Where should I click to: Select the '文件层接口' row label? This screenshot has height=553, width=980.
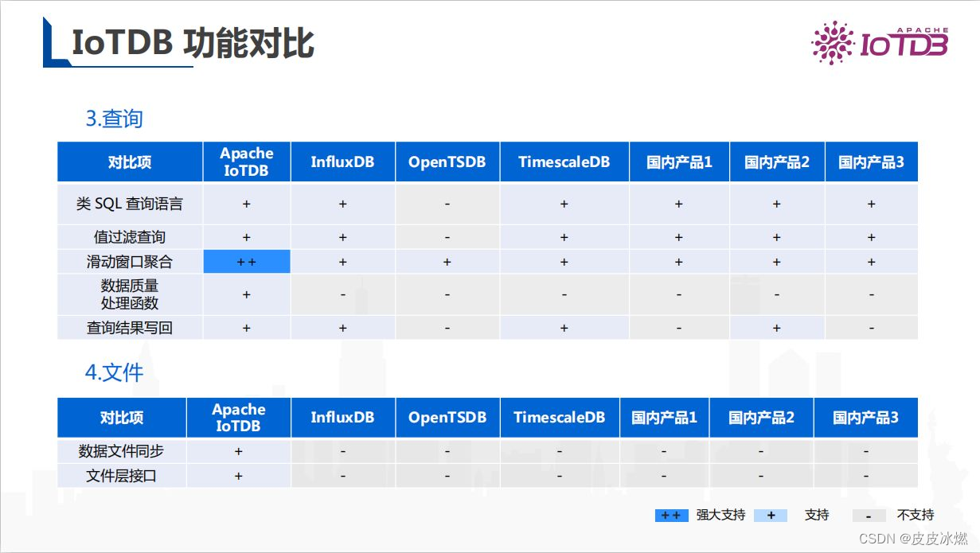(x=122, y=476)
